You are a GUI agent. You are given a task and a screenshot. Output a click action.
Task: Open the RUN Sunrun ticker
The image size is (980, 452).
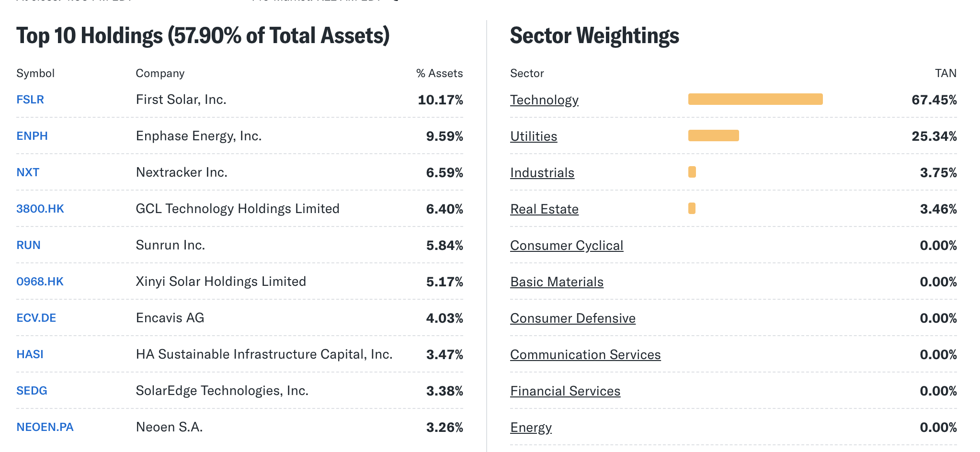[28, 245]
